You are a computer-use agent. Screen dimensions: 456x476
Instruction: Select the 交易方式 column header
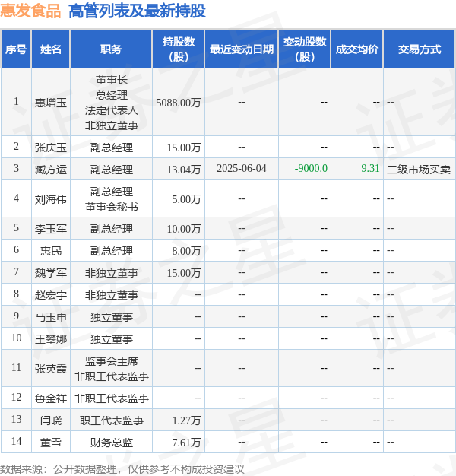point(420,49)
